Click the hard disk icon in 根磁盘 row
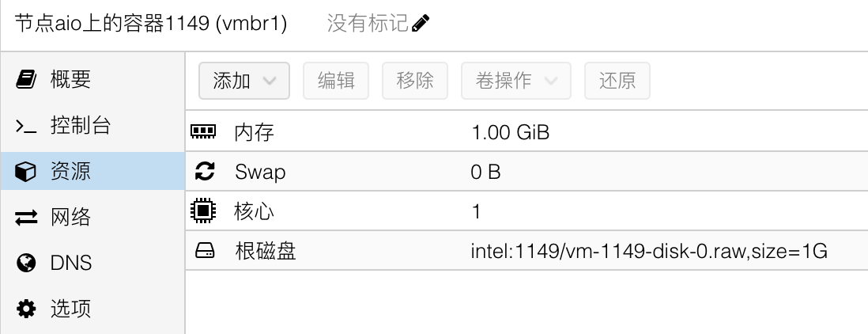Screen dimensions: 868x334 tap(203, 252)
